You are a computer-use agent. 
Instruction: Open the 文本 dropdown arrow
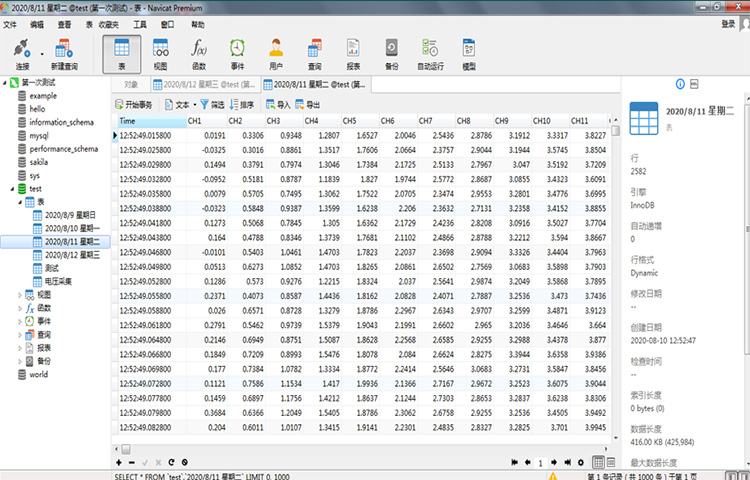coord(195,104)
